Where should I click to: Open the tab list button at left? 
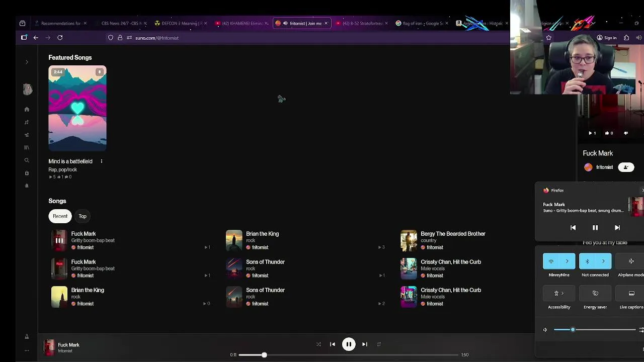(22, 23)
